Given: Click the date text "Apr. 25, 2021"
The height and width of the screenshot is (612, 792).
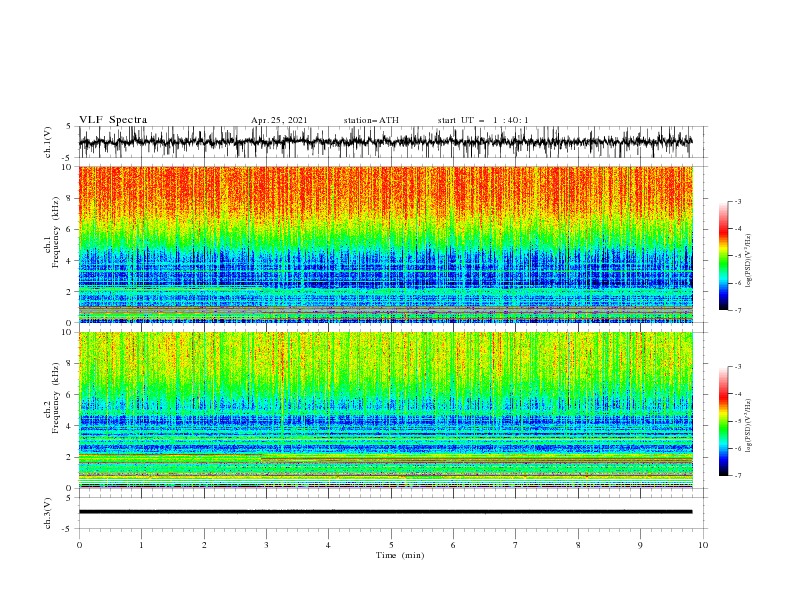Looking at the screenshot, I should (279, 120).
